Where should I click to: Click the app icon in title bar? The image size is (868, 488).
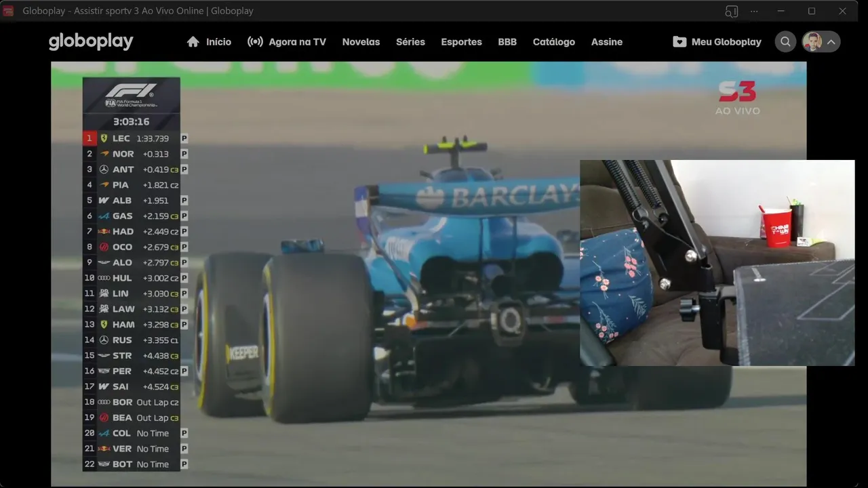[9, 11]
